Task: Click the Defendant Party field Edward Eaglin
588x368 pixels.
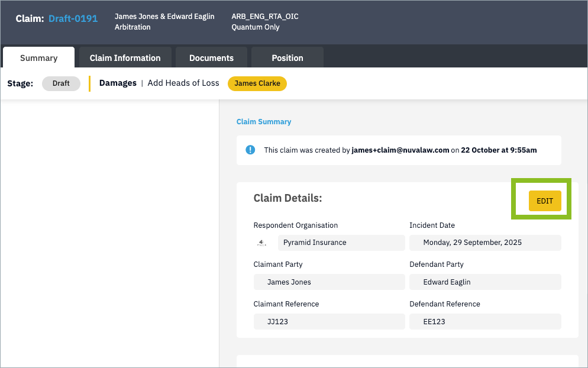Action: [x=485, y=282]
